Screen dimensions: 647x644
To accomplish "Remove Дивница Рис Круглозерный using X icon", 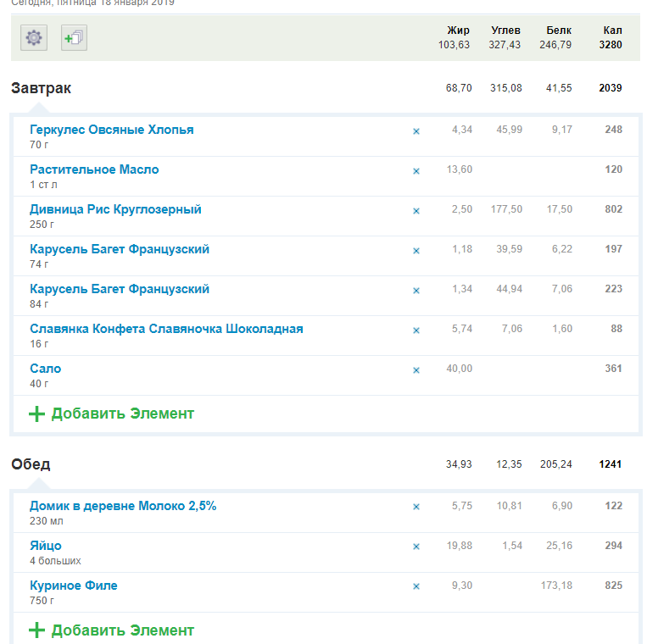I will click(416, 211).
